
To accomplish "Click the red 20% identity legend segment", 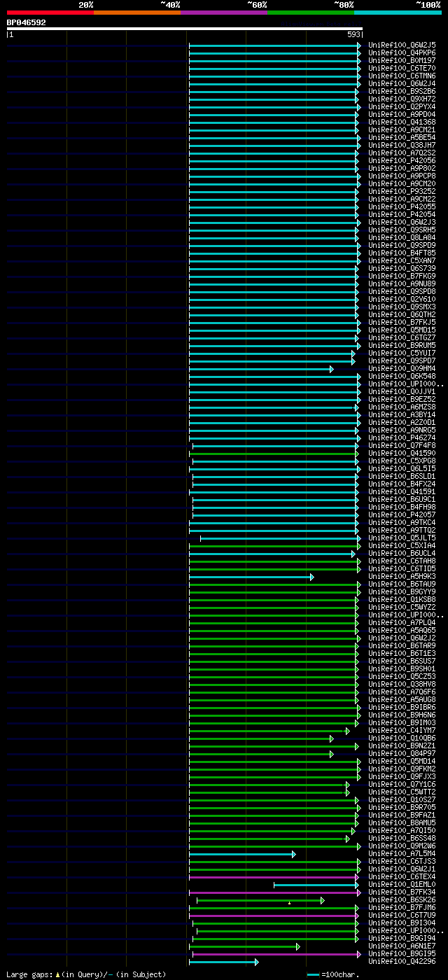I will 50,13.
